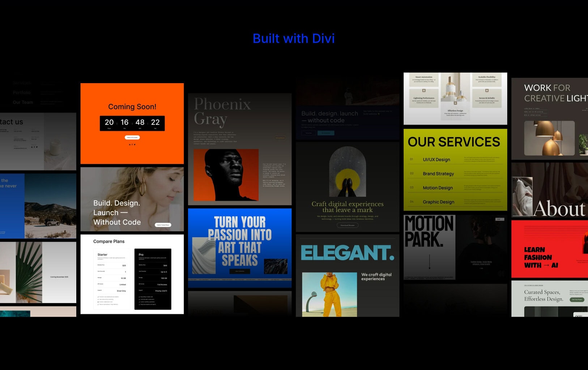Image resolution: width=588 pixels, height=370 pixels.
Task: Click the outlined button below the Craft tagline
Action: click(348, 225)
